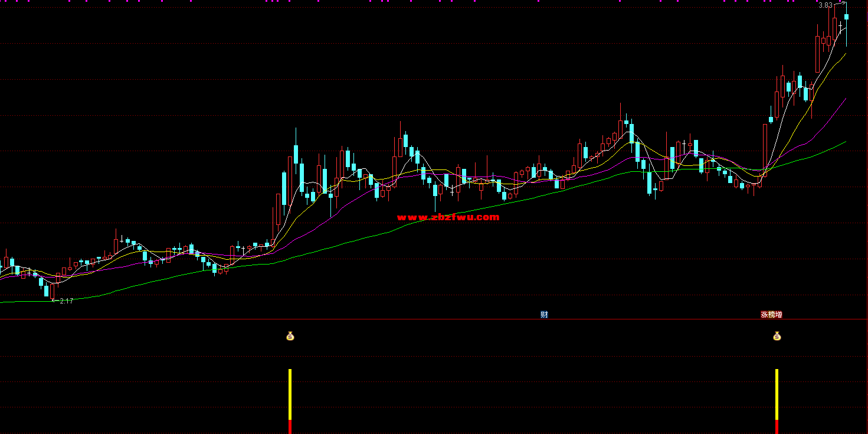Click the red base of the left signal bar
The height and width of the screenshot is (434, 868).
tap(290, 428)
